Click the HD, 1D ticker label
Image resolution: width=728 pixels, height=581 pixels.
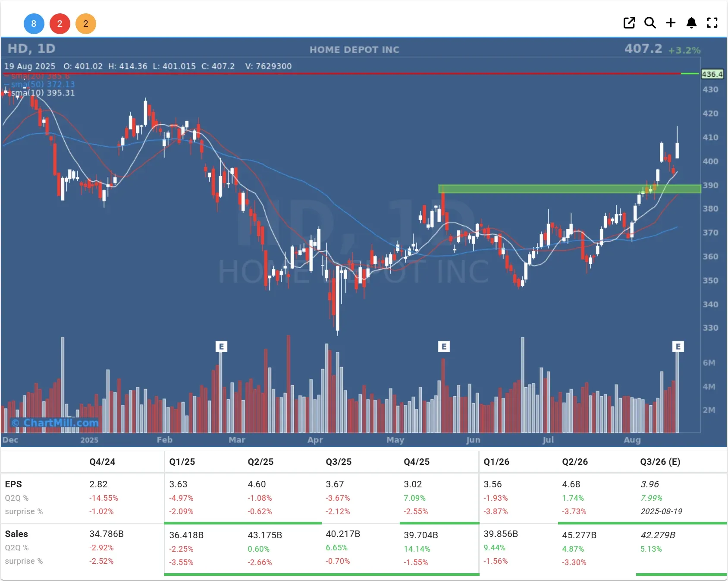[x=31, y=48]
